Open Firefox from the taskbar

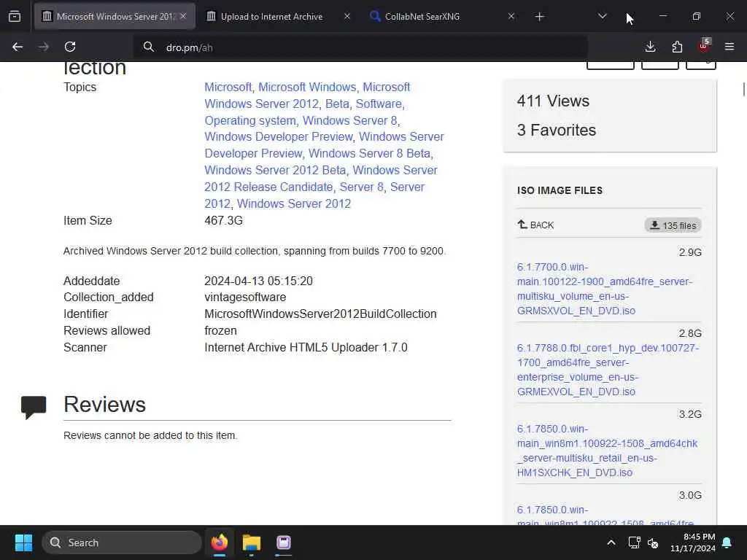pos(220,542)
